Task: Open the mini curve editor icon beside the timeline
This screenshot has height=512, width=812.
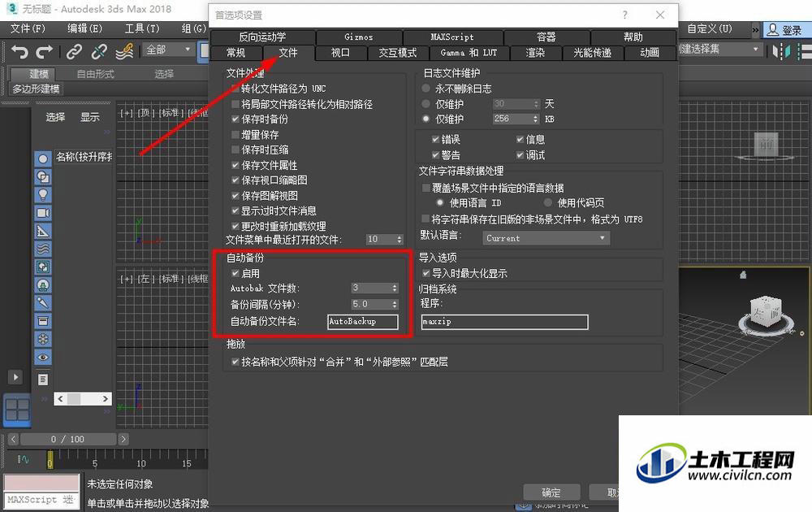Action: (x=24, y=458)
